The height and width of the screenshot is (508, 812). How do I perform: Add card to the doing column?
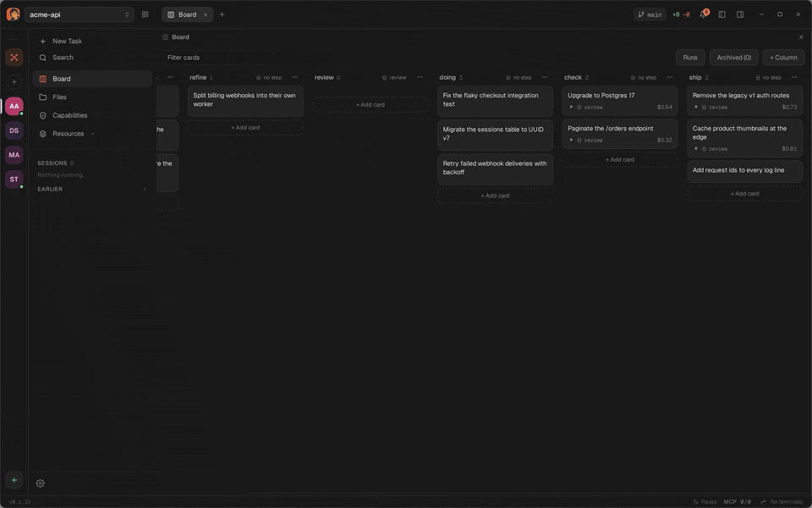(495, 196)
